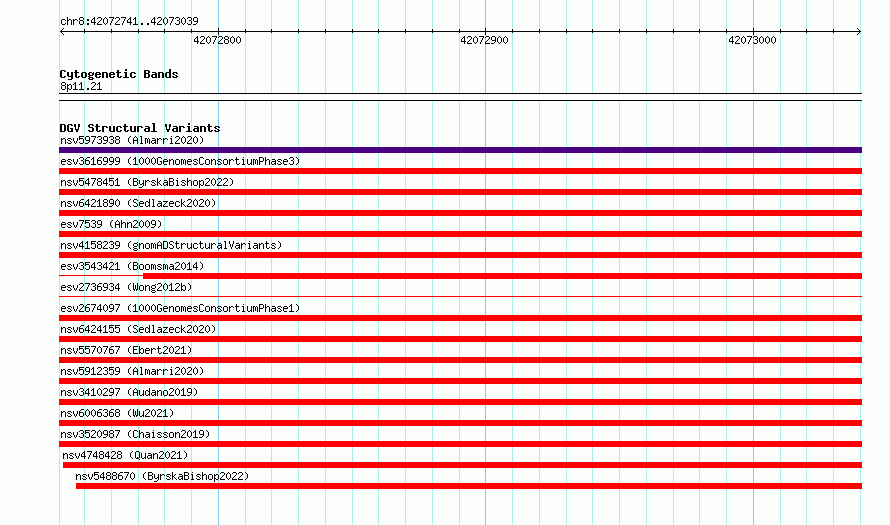Open variant nsv5570767 (Ebert2021)

pos(126,350)
